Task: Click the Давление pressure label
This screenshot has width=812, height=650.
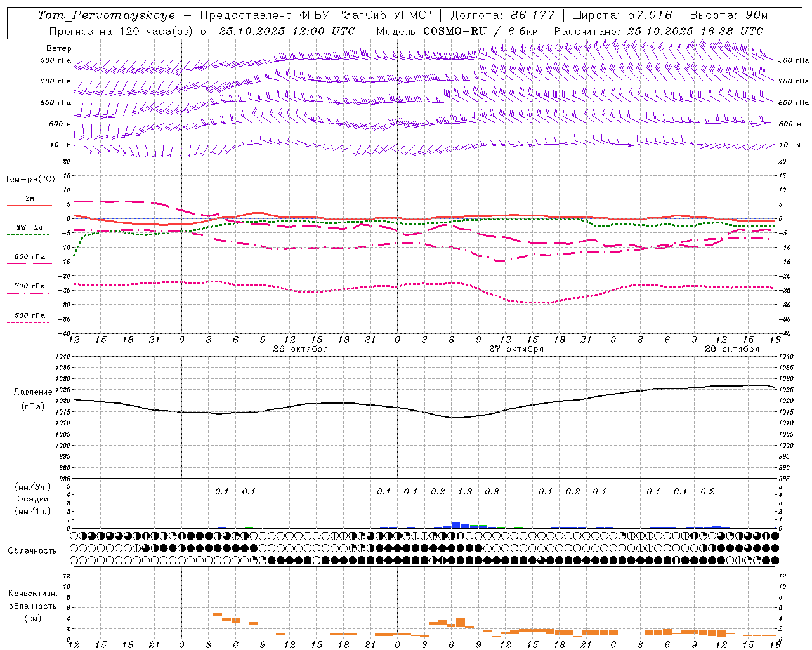Action: pyautogui.click(x=33, y=392)
